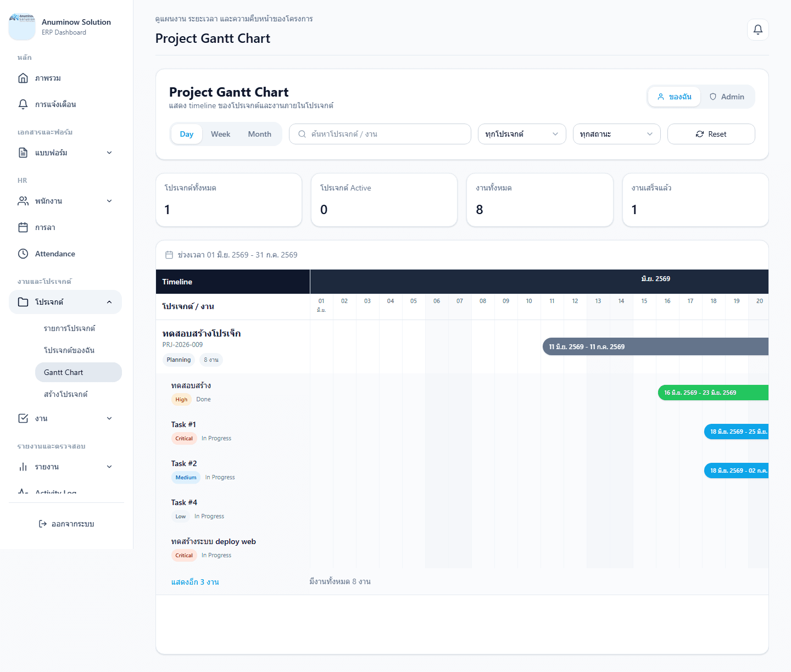Expand the แบบฟอร์ม sidebar section
This screenshot has height=672, width=791.
[x=65, y=153]
